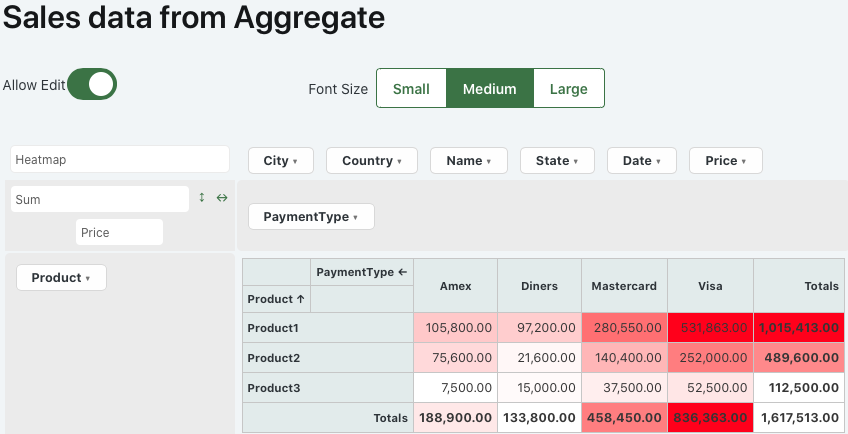Click cell value 531,863.00

[710, 328]
